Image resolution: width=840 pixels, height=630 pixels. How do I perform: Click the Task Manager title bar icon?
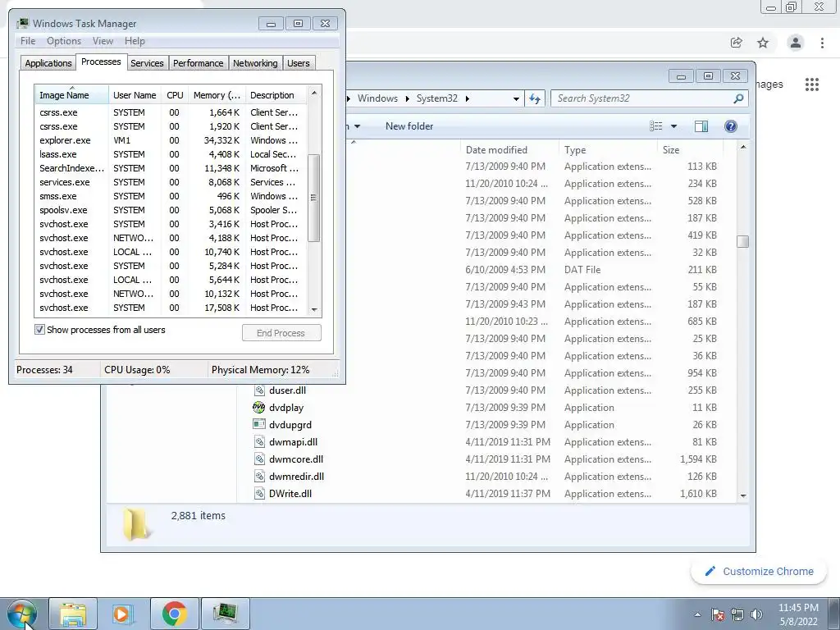[22, 24]
